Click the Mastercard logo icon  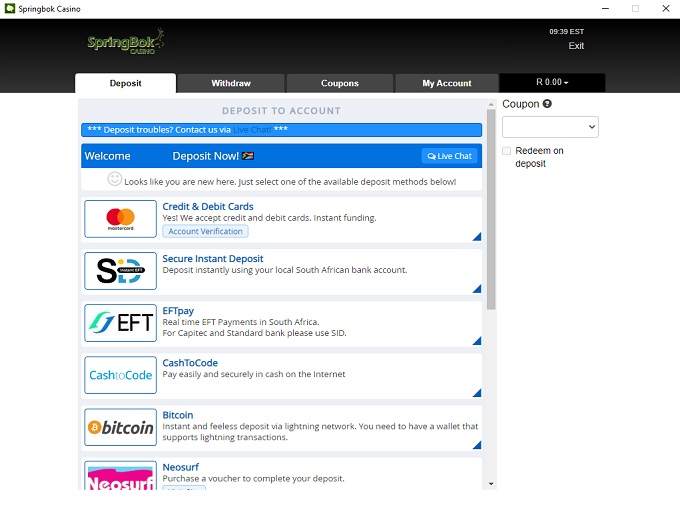pos(120,219)
